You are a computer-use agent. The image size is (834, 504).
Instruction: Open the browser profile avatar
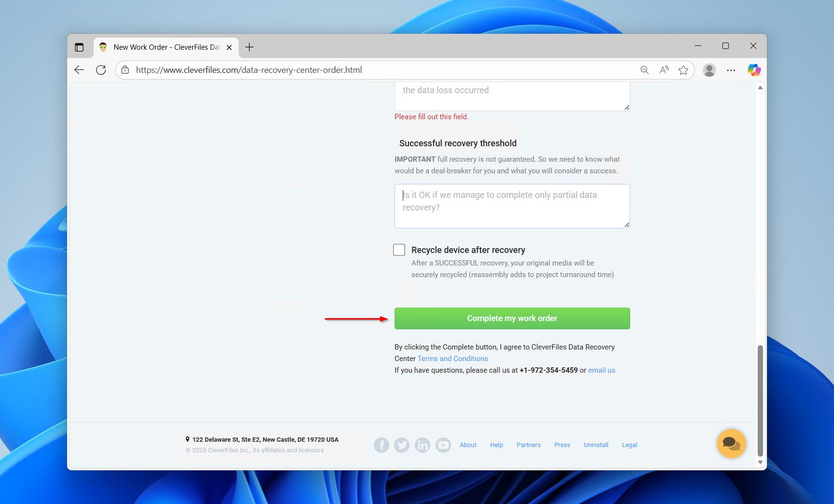[709, 70]
